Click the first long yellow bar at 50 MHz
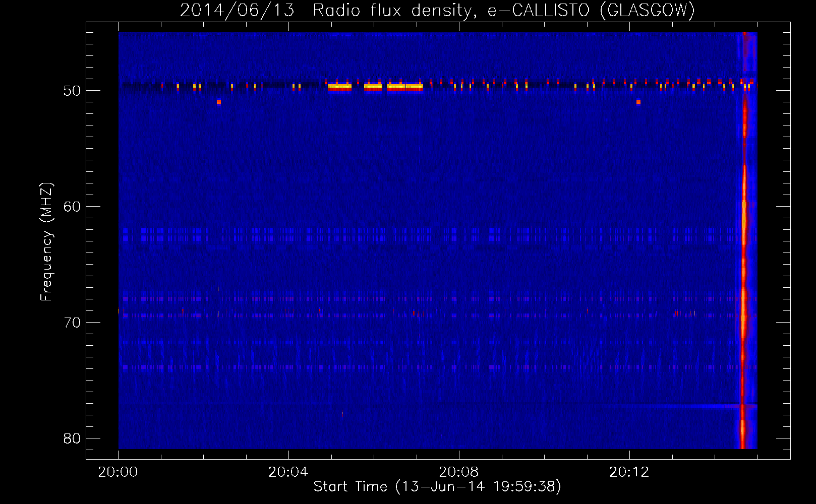This screenshot has width=816, height=504. pos(339,87)
